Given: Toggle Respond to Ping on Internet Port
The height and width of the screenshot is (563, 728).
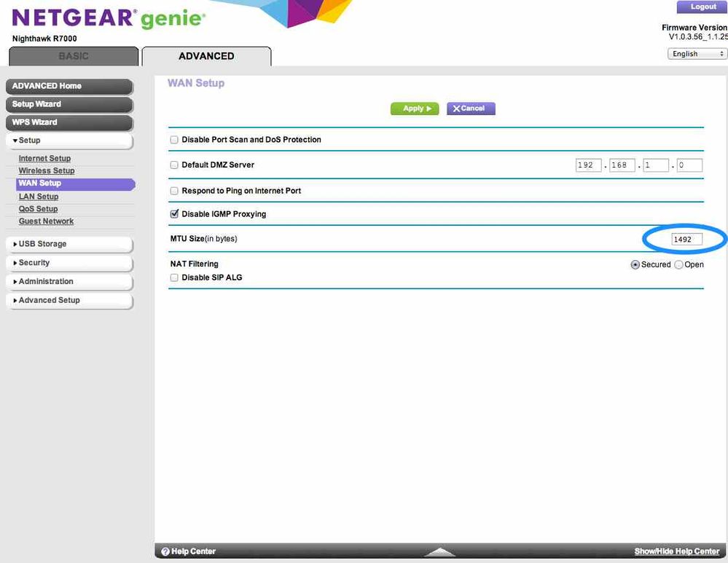Looking at the screenshot, I should (174, 191).
